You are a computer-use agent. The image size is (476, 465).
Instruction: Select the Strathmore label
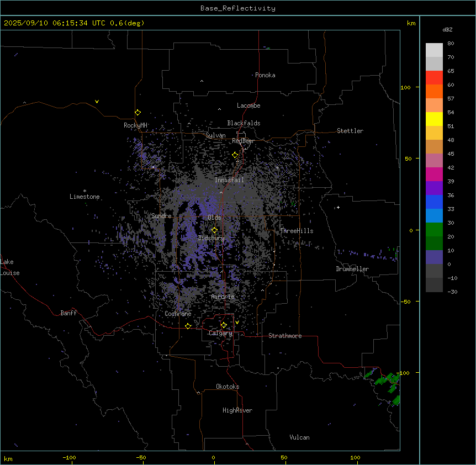pyautogui.click(x=285, y=336)
